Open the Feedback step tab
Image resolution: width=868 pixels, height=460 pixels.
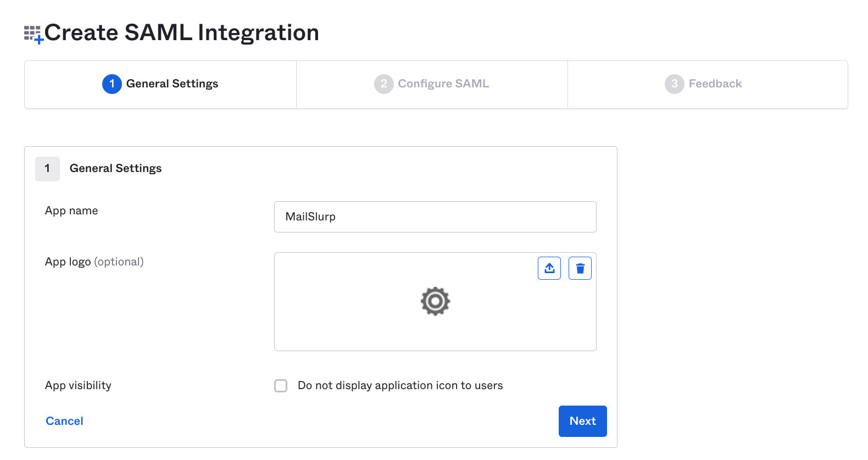(x=715, y=84)
